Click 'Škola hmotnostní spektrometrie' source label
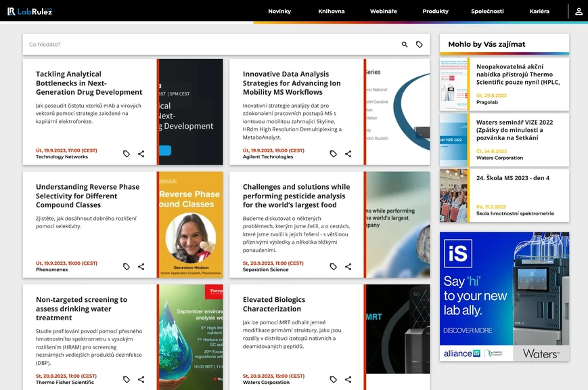 [515, 213]
